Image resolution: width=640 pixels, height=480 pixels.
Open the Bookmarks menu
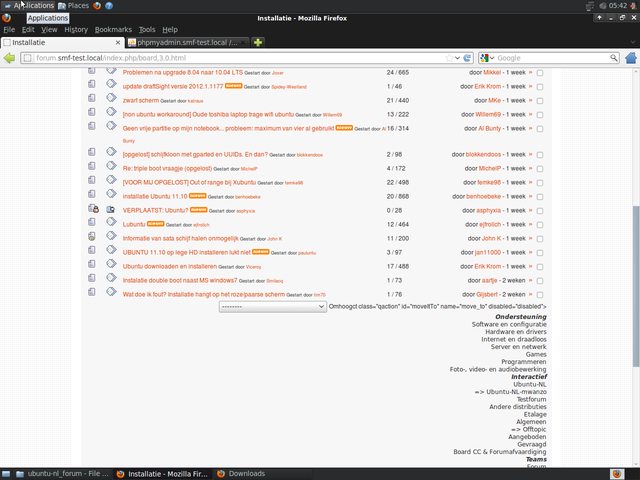tap(113, 29)
